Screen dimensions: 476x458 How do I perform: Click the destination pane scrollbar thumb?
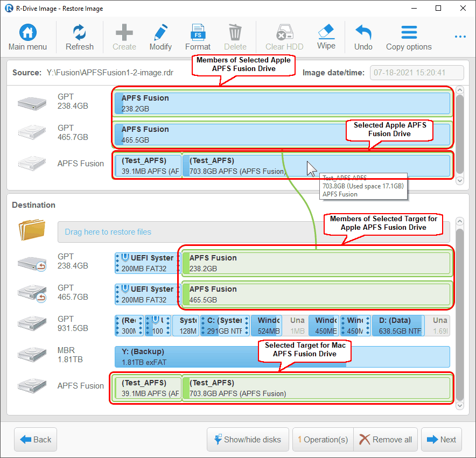(460, 314)
